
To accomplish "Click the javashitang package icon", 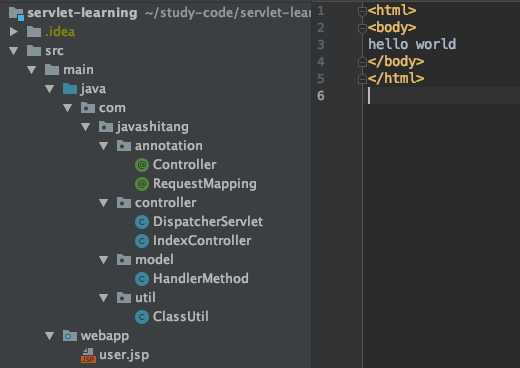I will coord(106,127).
